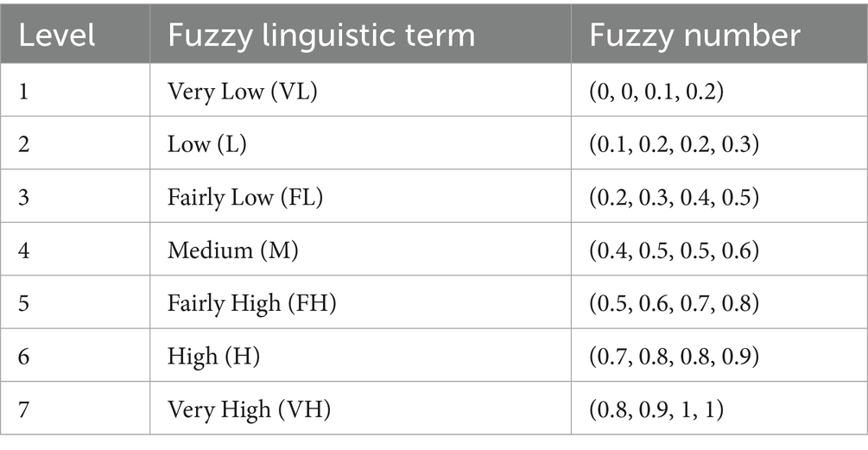
Task: Click the value (0.5, 0.6, 0.7, 0.8)
Action: pyautogui.click(x=673, y=303)
